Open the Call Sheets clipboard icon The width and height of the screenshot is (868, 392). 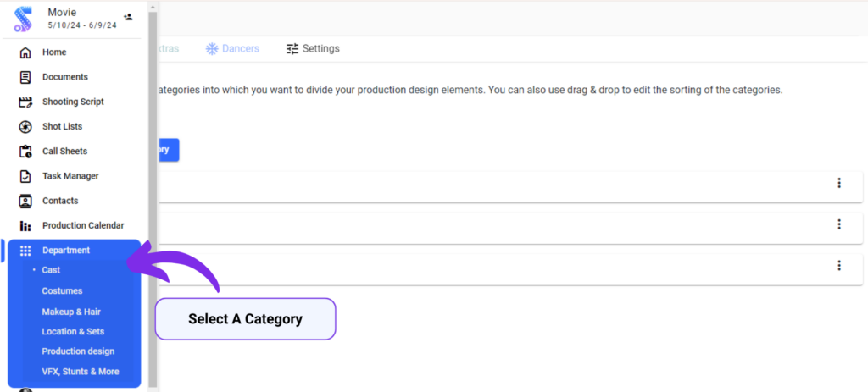click(25, 152)
